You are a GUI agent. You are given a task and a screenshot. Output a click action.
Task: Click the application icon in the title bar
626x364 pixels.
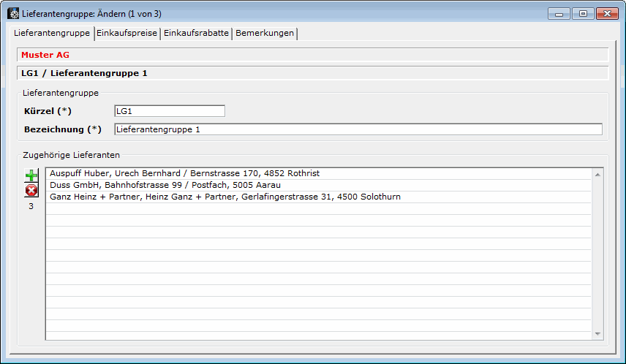point(12,13)
